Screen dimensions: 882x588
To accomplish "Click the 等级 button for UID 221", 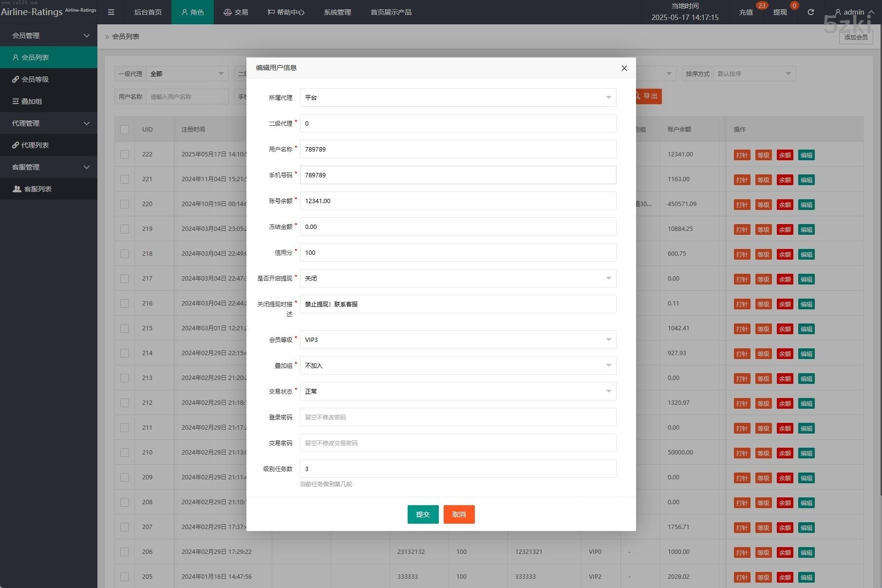I will (763, 180).
